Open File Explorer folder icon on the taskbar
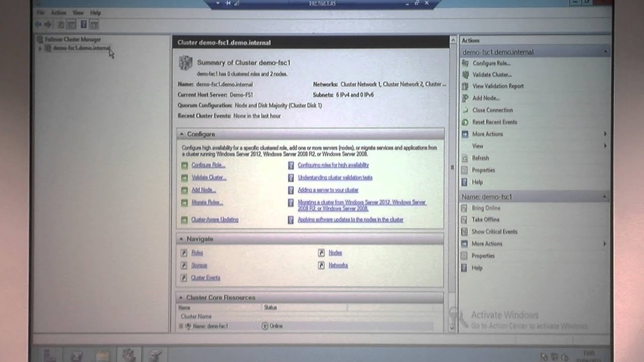644x362 pixels. pos(103,355)
